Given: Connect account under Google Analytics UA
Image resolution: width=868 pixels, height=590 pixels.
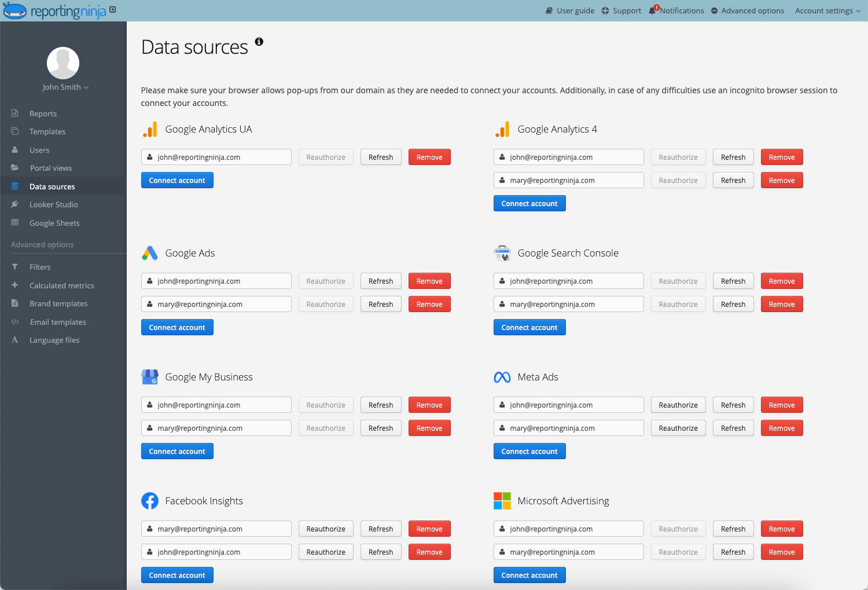Looking at the screenshot, I should click(x=177, y=180).
